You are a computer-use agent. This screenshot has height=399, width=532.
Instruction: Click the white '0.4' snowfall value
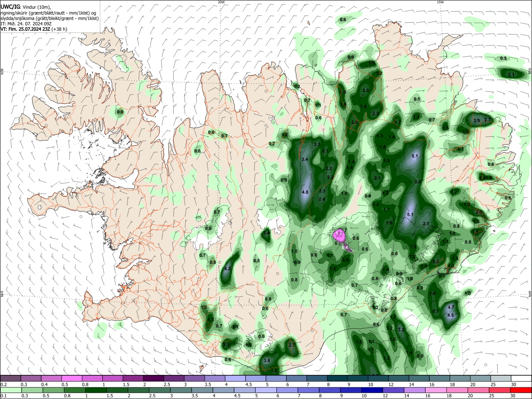pyautogui.click(x=345, y=247)
